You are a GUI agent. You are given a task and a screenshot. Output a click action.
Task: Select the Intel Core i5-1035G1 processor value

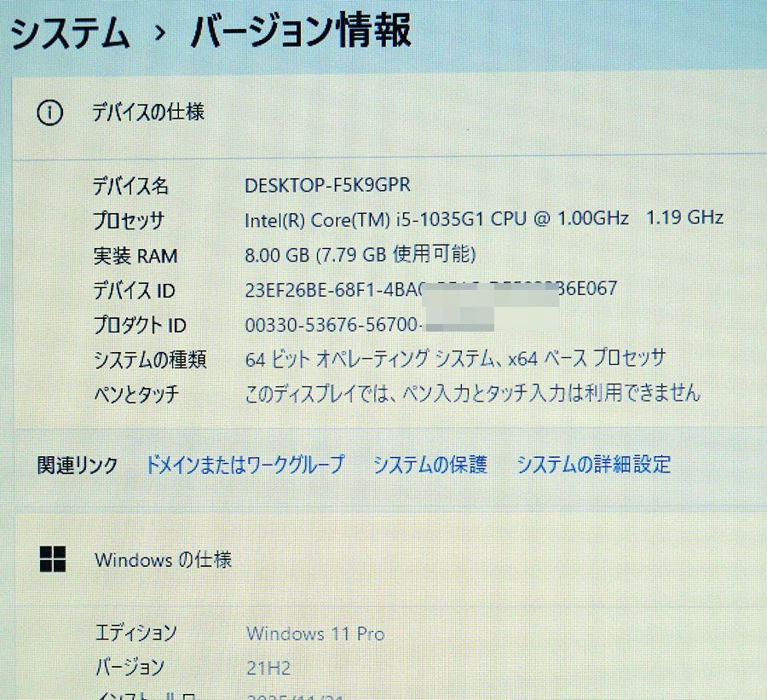(484, 219)
